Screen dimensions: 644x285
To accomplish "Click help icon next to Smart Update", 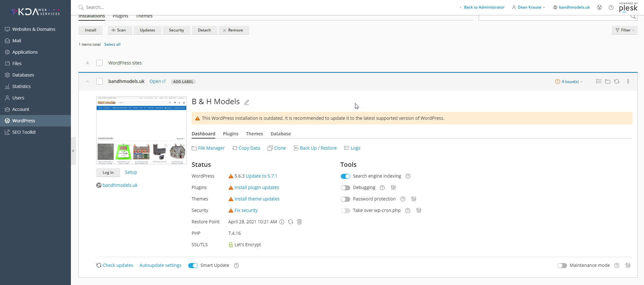I will tap(236, 265).
